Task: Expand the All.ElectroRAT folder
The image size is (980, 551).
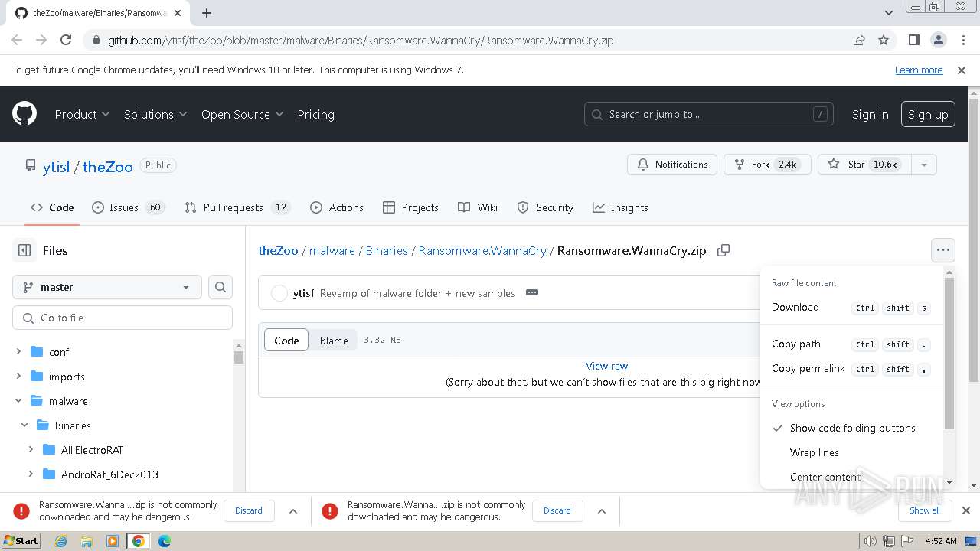Action: tap(31, 450)
